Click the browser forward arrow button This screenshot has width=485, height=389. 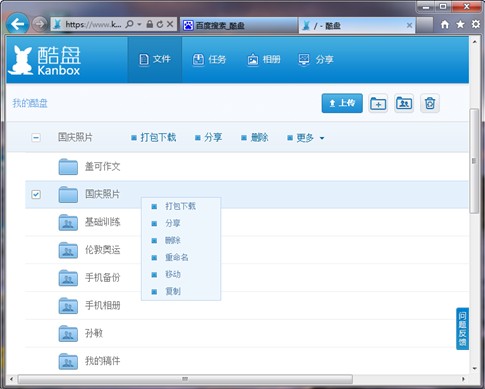coord(40,24)
